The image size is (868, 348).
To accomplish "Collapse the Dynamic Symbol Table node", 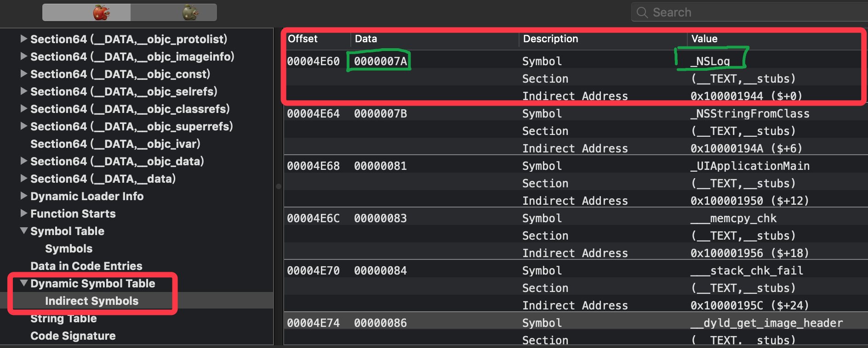I will (x=24, y=283).
